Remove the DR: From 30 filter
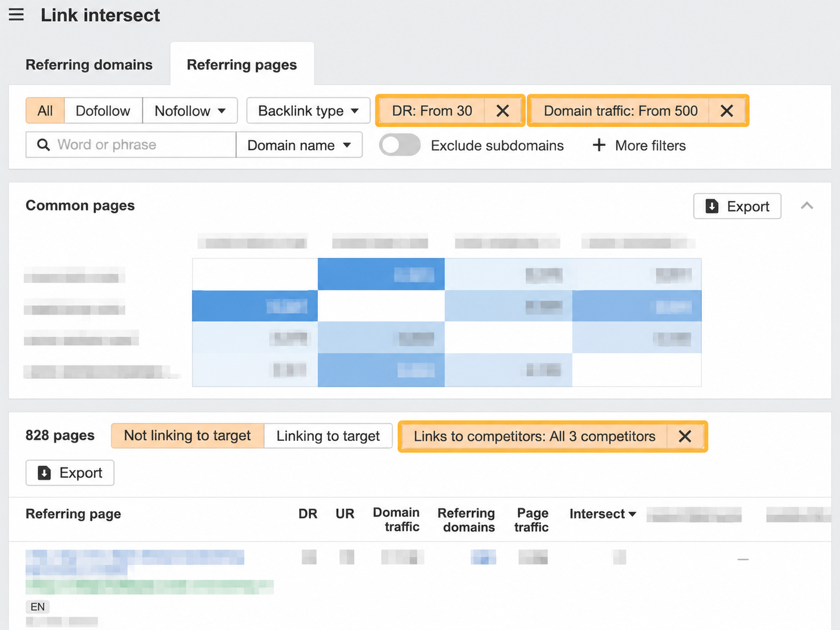Image resolution: width=840 pixels, height=630 pixels. click(503, 110)
